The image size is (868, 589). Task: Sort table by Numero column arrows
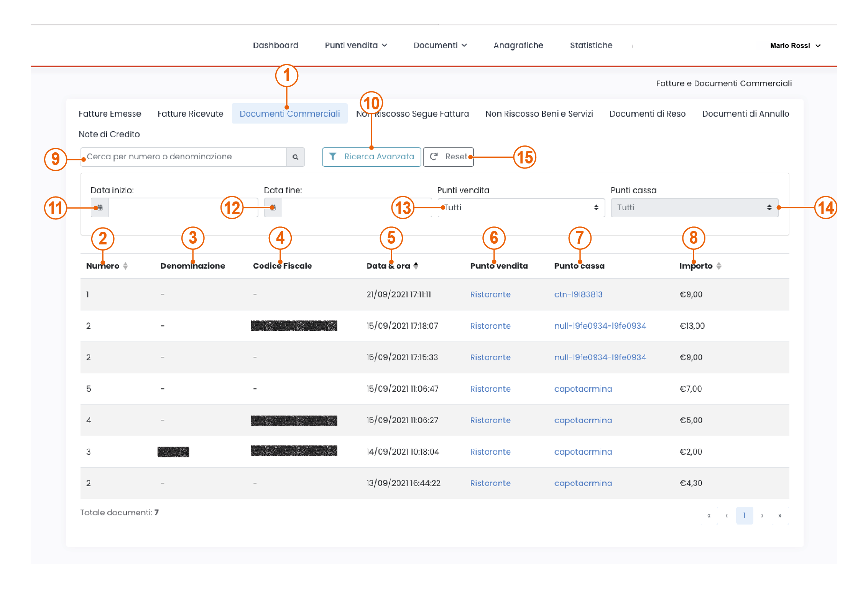(125, 266)
